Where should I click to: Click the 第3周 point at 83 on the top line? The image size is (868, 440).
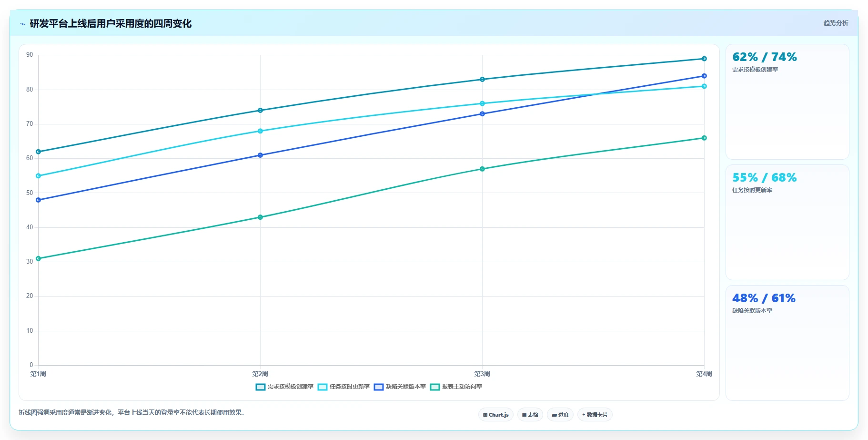pos(482,79)
